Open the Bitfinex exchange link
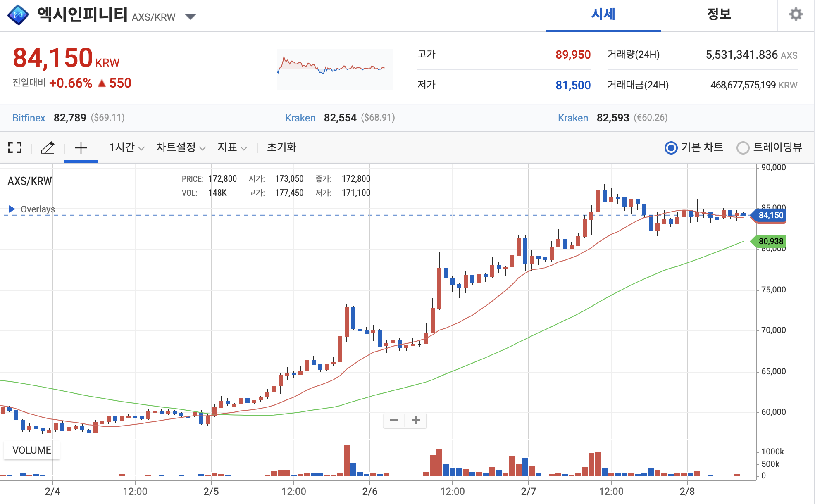815x504 pixels. pos(29,118)
